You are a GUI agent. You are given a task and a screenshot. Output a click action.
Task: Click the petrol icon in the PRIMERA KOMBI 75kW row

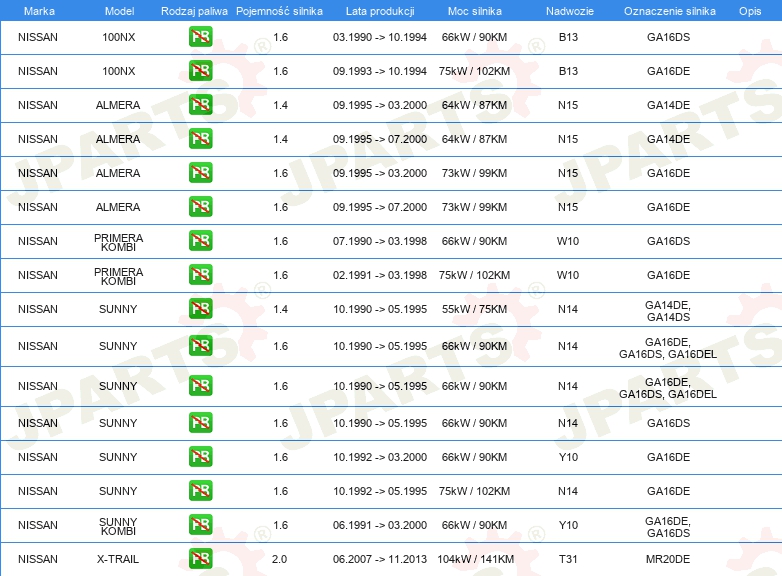200,274
